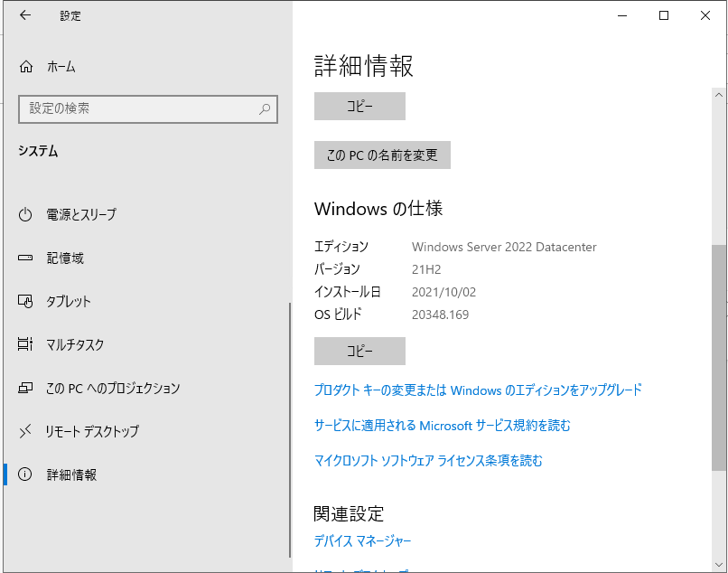The height and width of the screenshot is (573, 728).
Task: Open the デバイス マネージャー link
Action: click(x=362, y=541)
